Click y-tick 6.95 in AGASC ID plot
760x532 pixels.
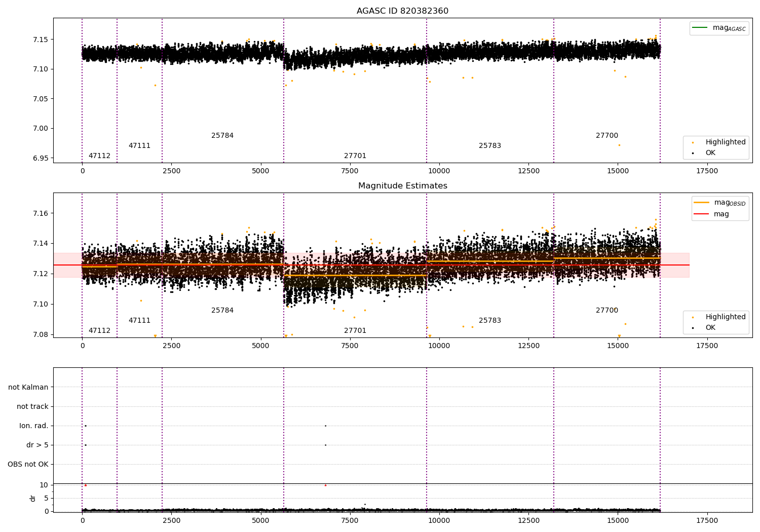(41, 158)
